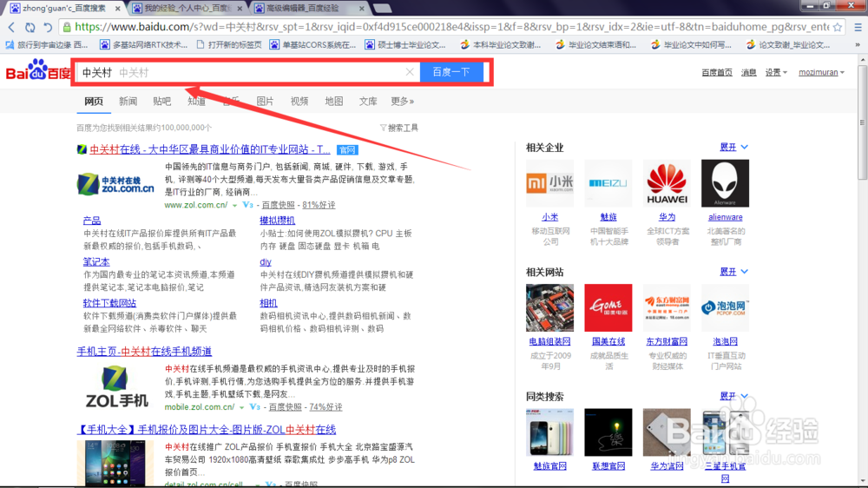Image resolution: width=868 pixels, height=488 pixels.
Task: Click the 81%好评 rating link
Action: (x=319, y=205)
